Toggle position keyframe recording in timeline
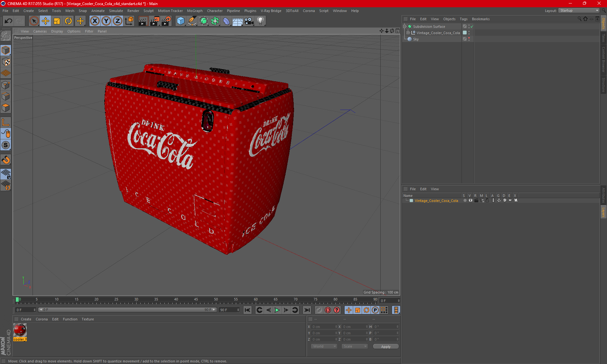The width and height of the screenshot is (607, 364). pos(348,310)
